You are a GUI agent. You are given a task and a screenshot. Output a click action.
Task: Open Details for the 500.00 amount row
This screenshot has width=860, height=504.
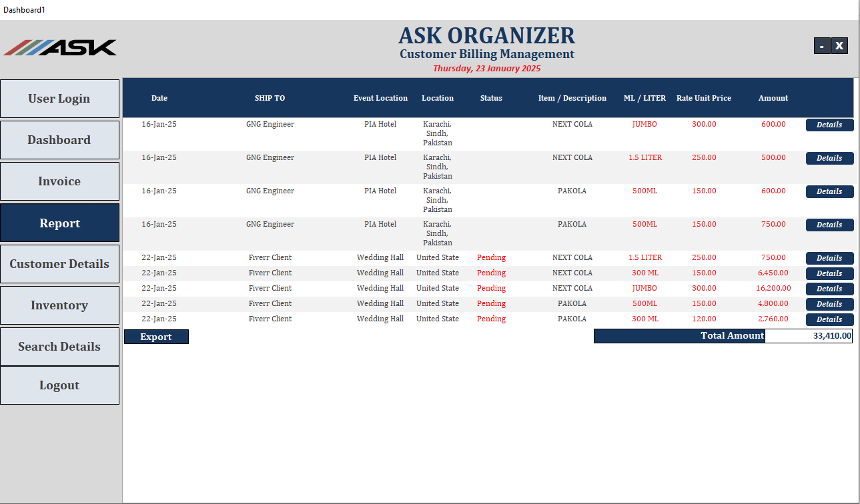point(829,158)
